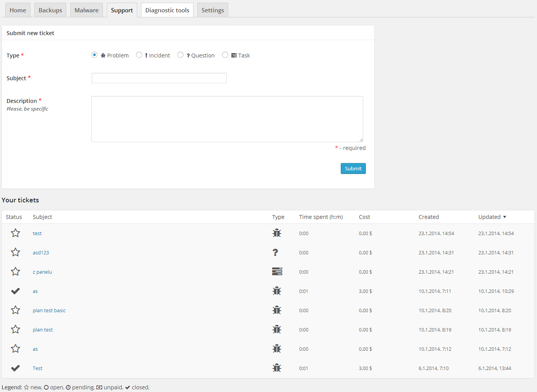
Task: Click the list icon beside Task option
Action: tap(234, 56)
